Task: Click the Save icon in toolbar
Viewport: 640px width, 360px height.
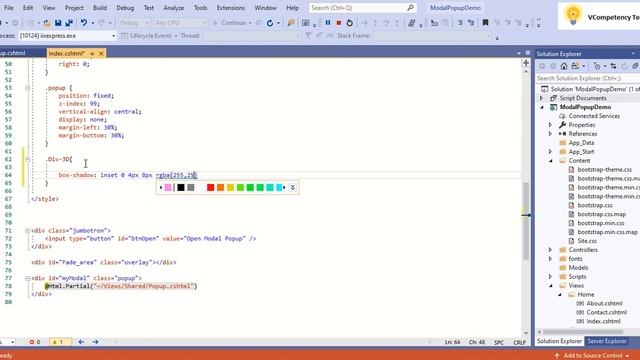Action: point(58,23)
